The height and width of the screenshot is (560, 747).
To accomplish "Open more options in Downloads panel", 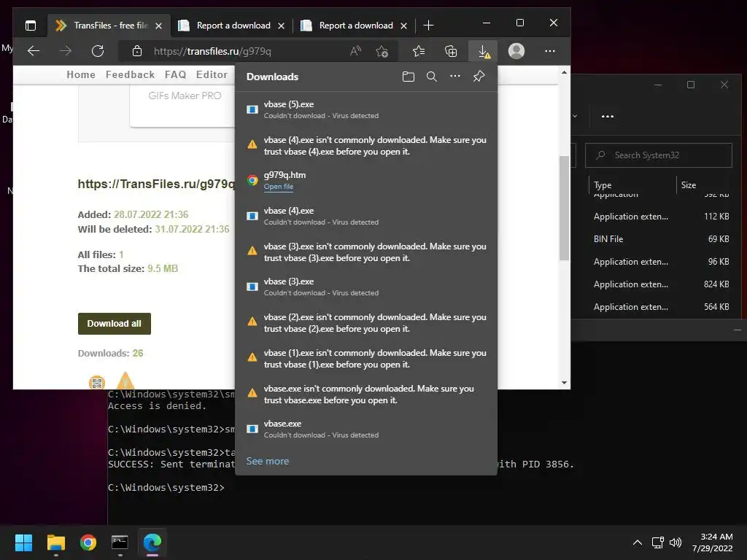I will [455, 76].
